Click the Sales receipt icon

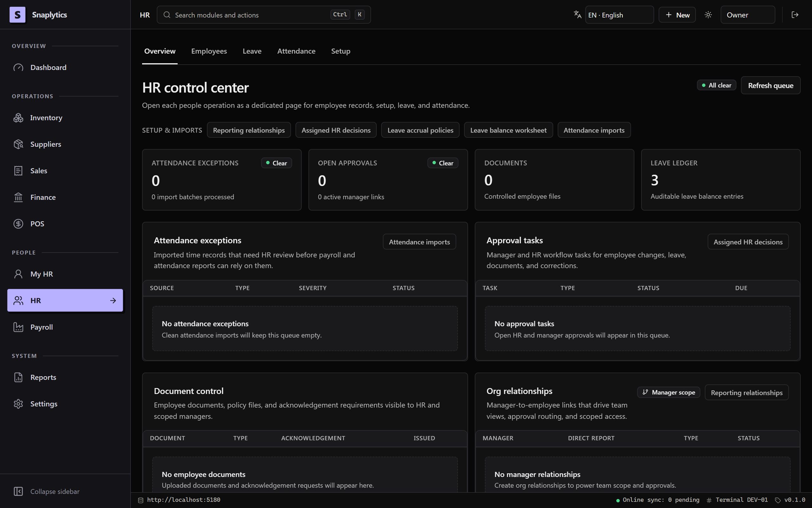click(x=18, y=171)
